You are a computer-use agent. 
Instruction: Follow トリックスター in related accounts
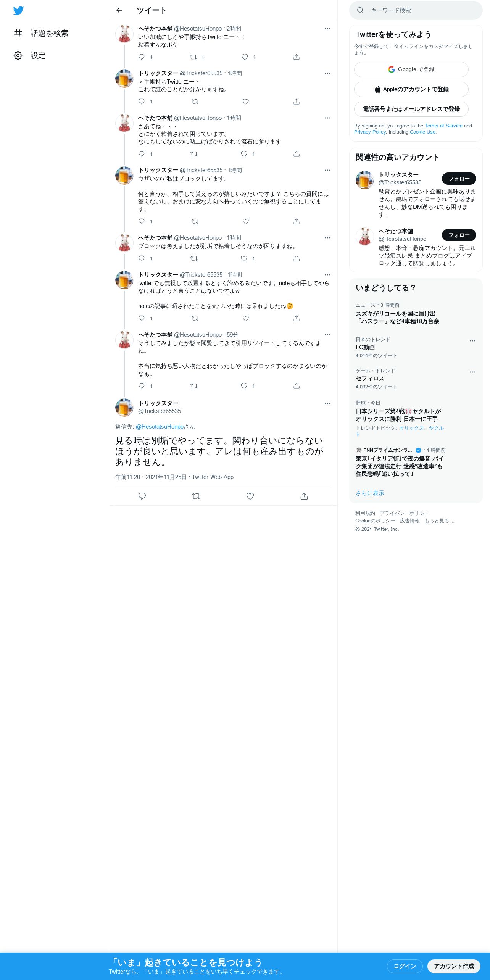click(x=459, y=179)
